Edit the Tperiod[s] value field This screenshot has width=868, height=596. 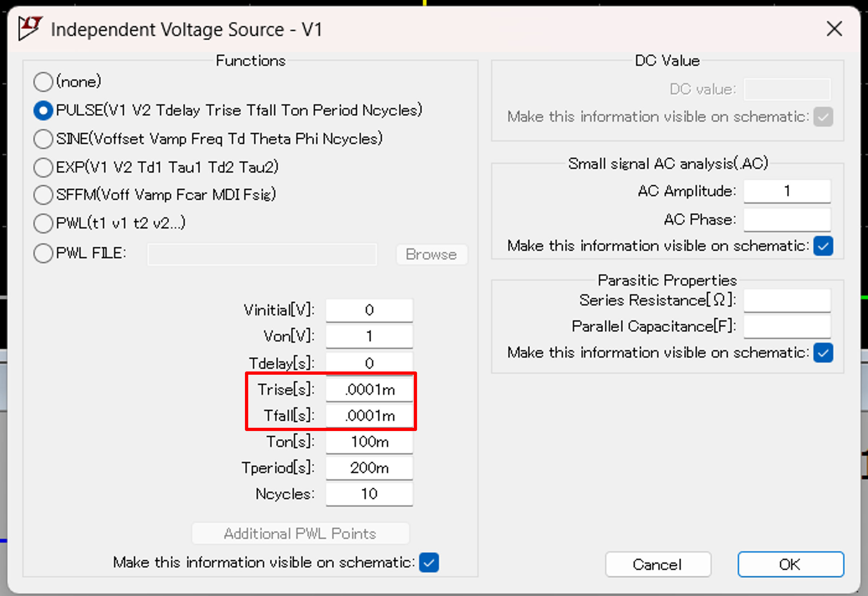pyautogui.click(x=369, y=468)
